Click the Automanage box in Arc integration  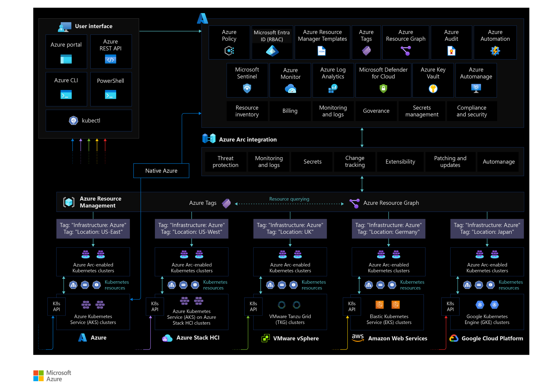point(498,162)
